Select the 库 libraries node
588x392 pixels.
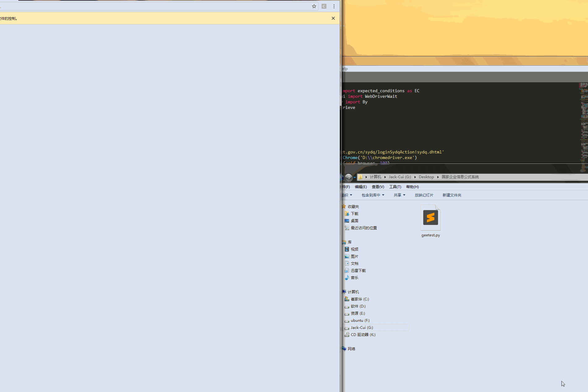pos(349,242)
